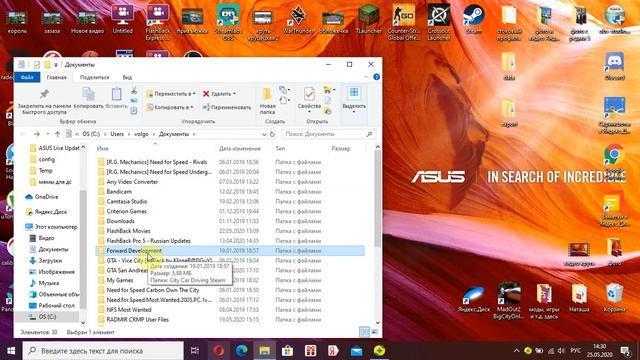The image size is (640, 360).
Task: Click the Copy ribbon button
Action: coord(89,98)
